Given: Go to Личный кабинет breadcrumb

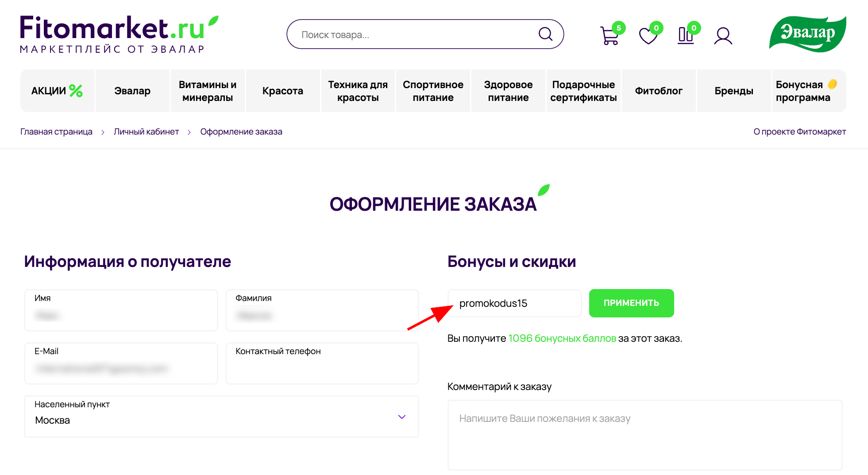Looking at the screenshot, I should click(147, 131).
